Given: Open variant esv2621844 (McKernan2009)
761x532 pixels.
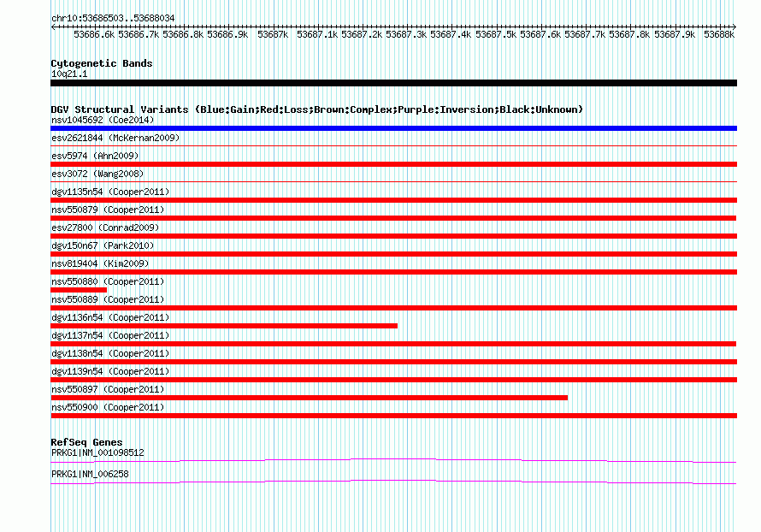Looking at the screenshot, I should [115, 138].
